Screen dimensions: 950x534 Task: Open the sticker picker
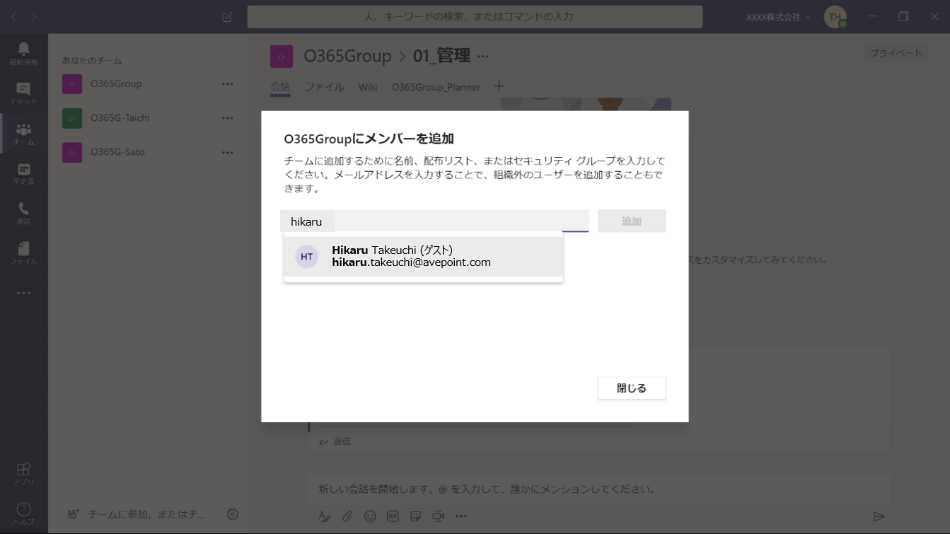(x=416, y=516)
